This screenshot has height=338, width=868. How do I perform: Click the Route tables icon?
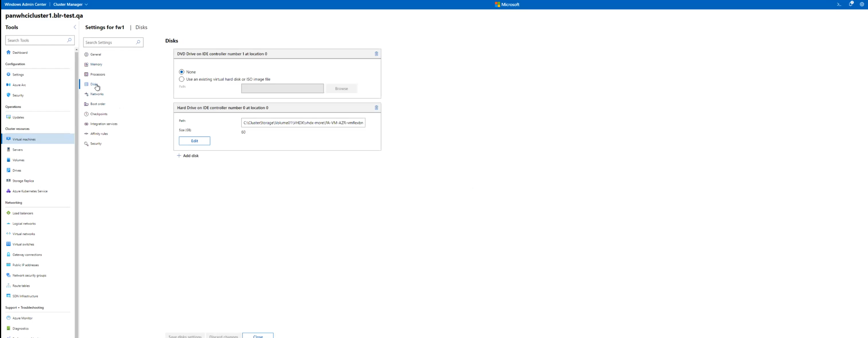click(8, 286)
